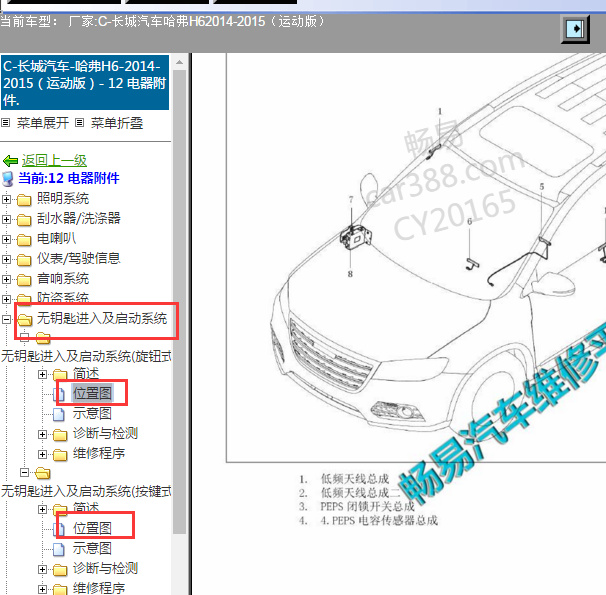
Task: Click the 音响系统 folder icon
Action: pos(24,279)
